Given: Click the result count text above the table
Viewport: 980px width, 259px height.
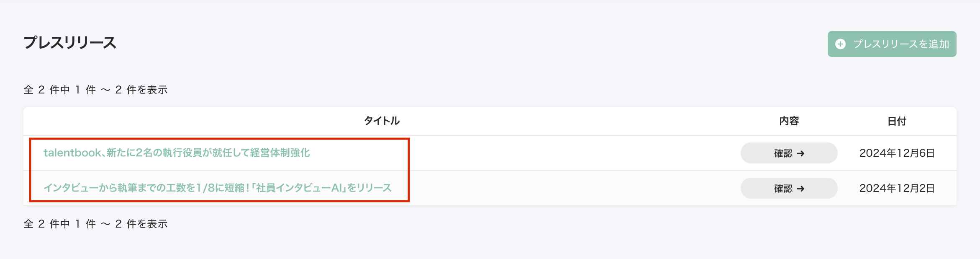Looking at the screenshot, I should coord(95,90).
